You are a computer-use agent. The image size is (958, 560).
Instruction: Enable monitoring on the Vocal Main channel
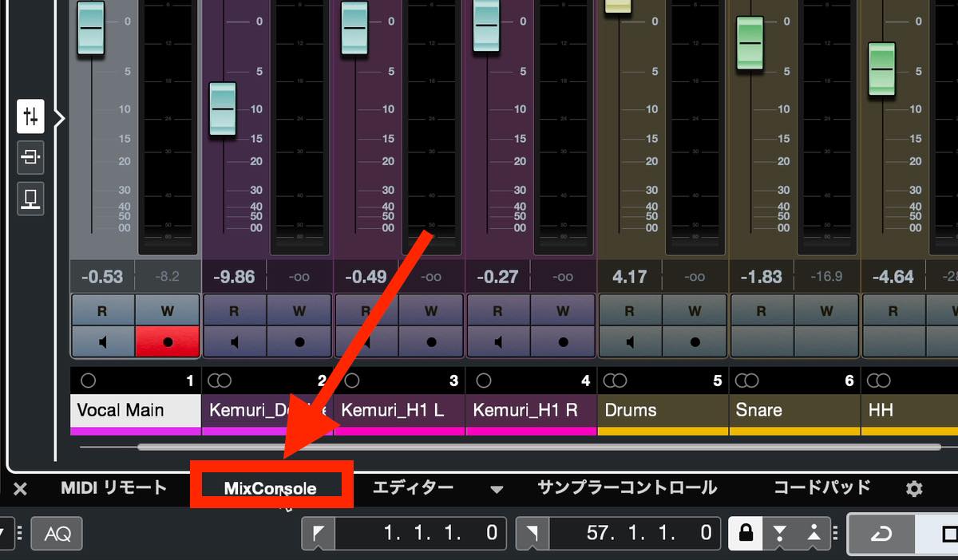(x=103, y=341)
